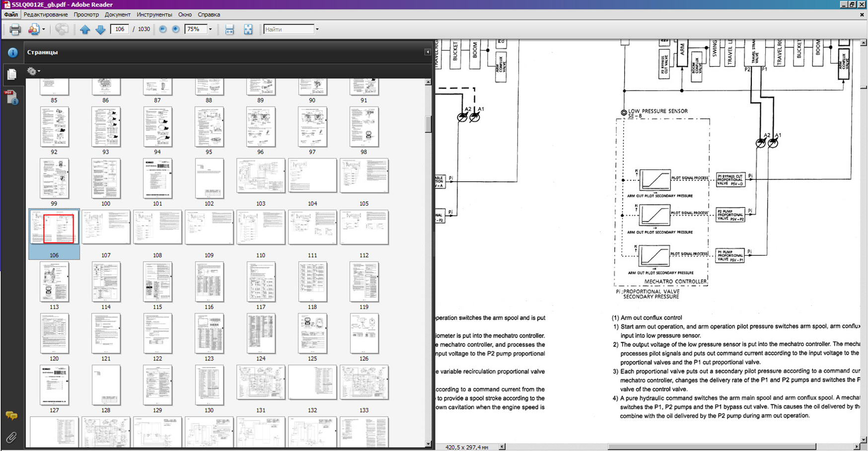Select the fit full page icon
Image resolution: width=868 pixels, height=451 pixels.
248,29
